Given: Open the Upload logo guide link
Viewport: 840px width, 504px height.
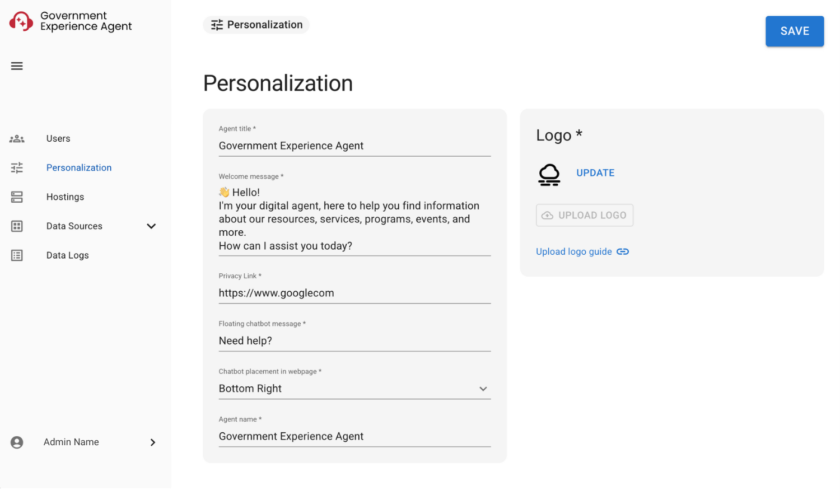Looking at the screenshot, I should click(x=573, y=251).
